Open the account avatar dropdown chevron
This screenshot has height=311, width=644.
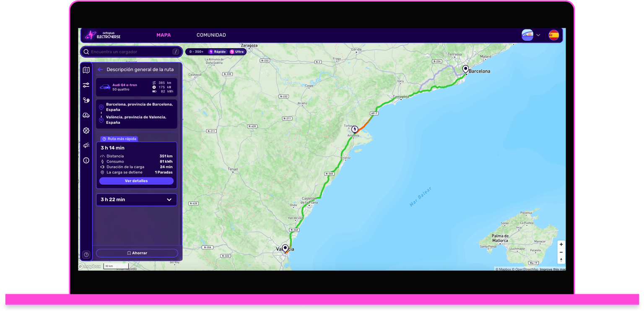539,35
